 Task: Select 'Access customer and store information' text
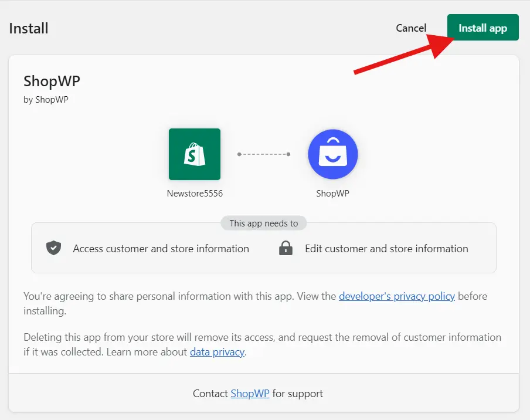click(161, 249)
